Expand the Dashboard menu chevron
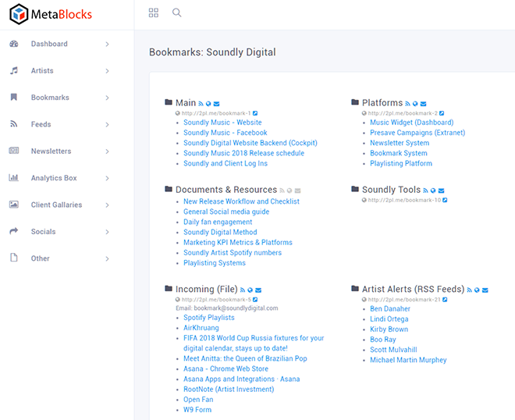The image size is (515, 420). coord(107,44)
